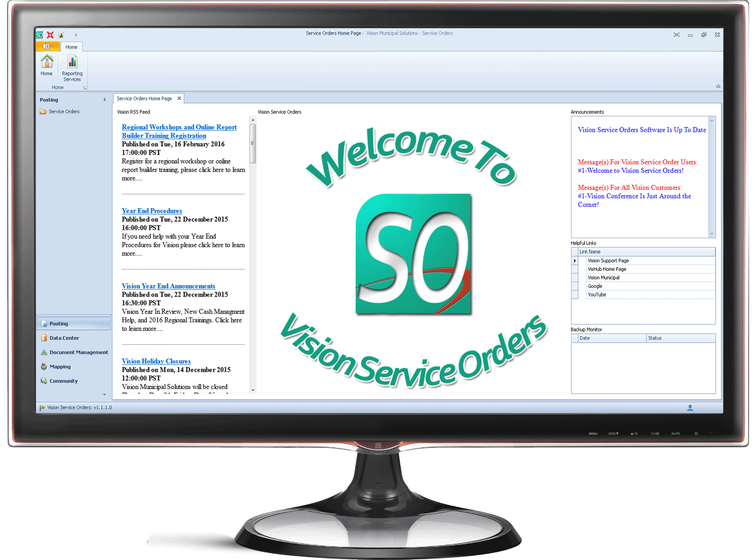Click Vision Service Orders version text
The image size is (755, 560).
[79, 408]
